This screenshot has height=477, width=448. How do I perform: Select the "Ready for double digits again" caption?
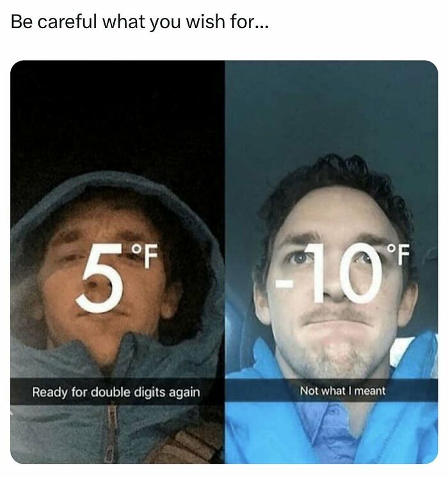pos(116,392)
